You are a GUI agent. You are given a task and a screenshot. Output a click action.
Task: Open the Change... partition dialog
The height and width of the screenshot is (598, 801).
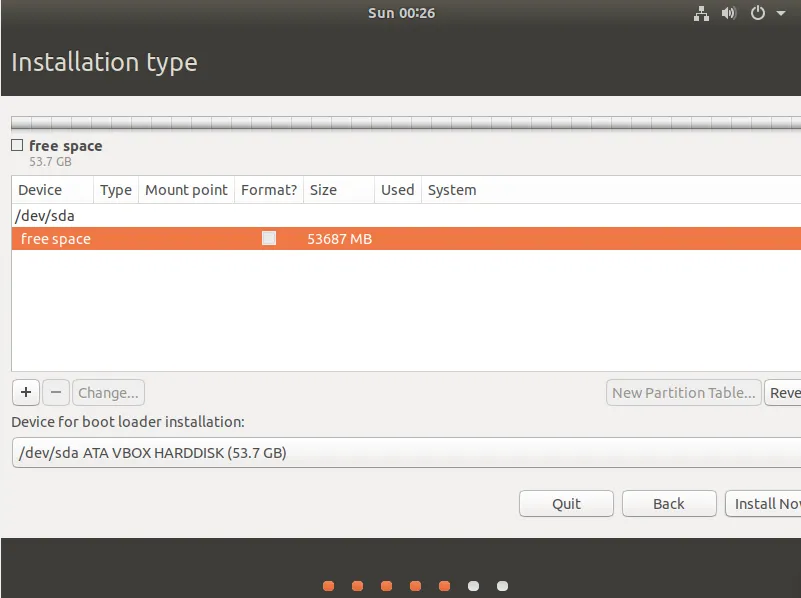tap(108, 392)
